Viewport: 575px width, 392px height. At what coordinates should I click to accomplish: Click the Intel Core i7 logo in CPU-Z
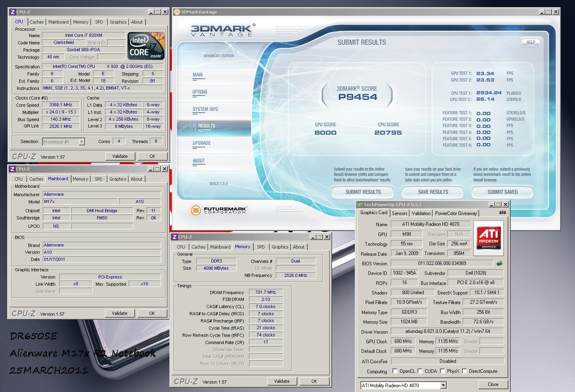point(146,46)
